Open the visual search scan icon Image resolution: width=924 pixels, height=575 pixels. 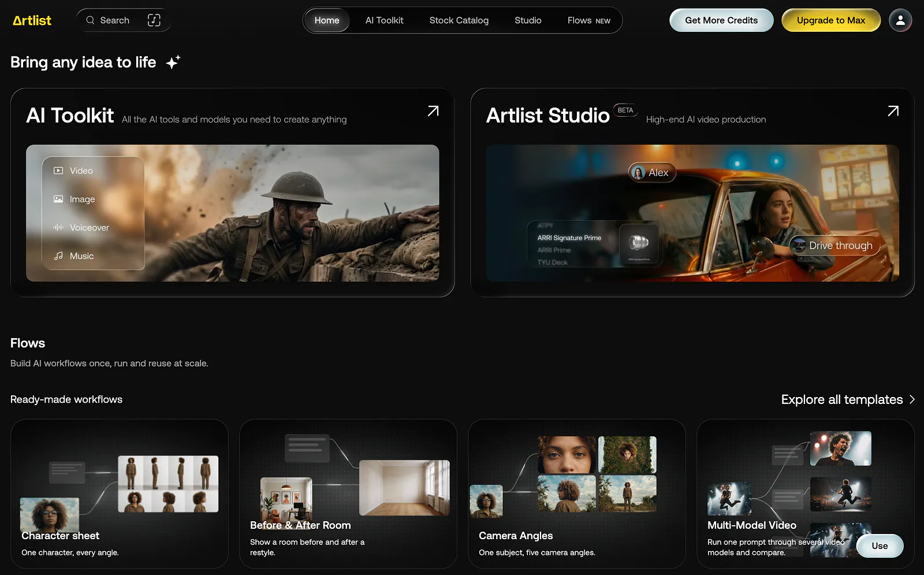click(x=154, y=20)
